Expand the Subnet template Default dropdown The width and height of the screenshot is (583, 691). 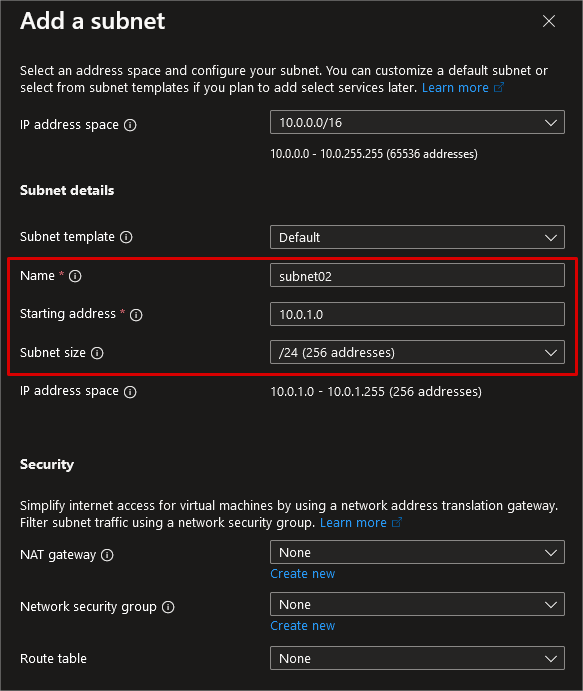[x=417, y=238]
